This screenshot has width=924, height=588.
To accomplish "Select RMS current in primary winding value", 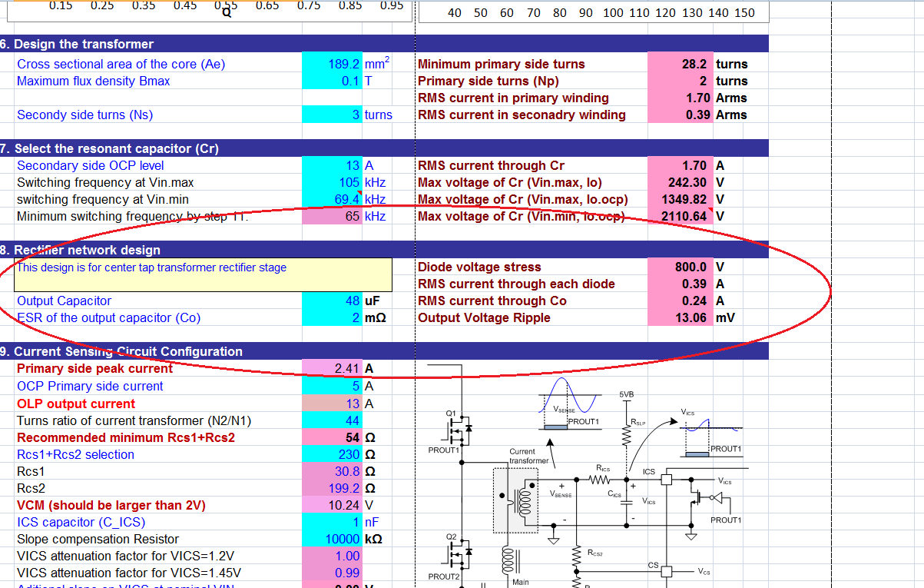I will [681, 98].
